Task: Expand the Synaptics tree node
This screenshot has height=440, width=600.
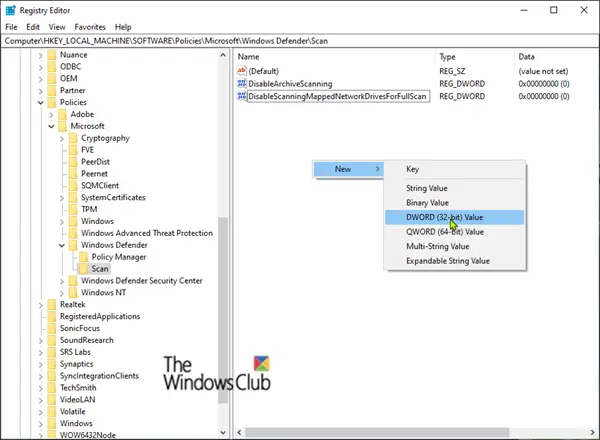Action: point(41,364)
